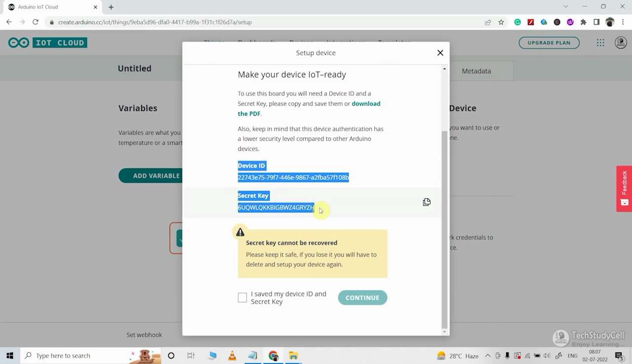This screenshot has height=364, width=632.
Task: Copy the Secret Key using the copy icon
Action: 426,202
